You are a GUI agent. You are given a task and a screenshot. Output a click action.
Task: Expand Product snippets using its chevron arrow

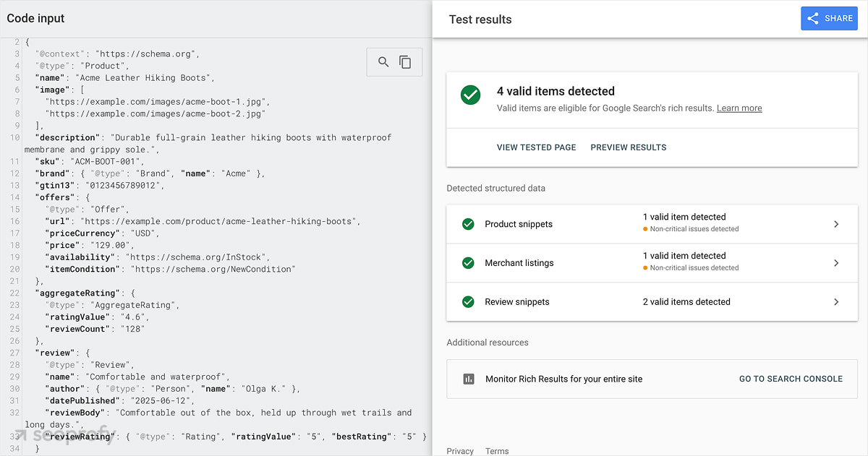(x=836, y=224)
